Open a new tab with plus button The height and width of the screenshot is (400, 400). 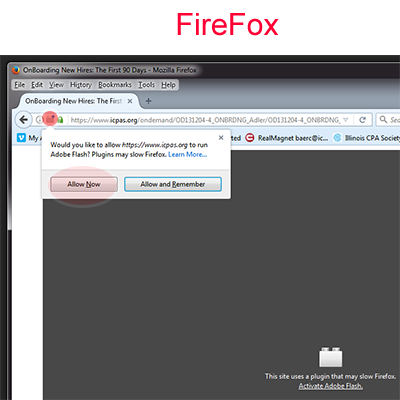pyautogui.click(x=149, y=101)
